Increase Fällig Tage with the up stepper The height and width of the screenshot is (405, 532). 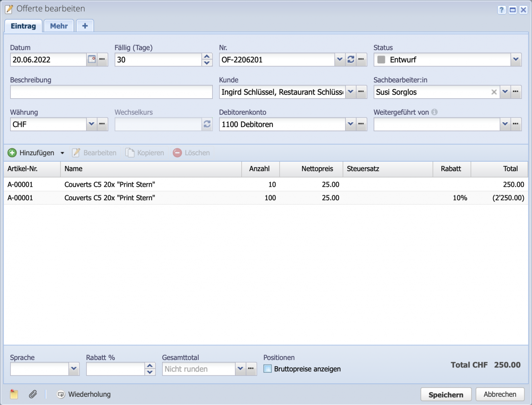click(x=206, y=56)
